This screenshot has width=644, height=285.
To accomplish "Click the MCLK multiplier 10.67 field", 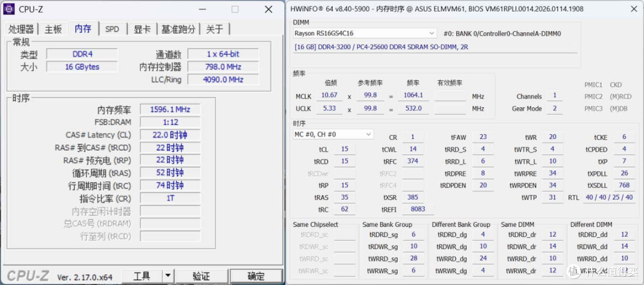I will pyautogui.click(x=329, y=95).
